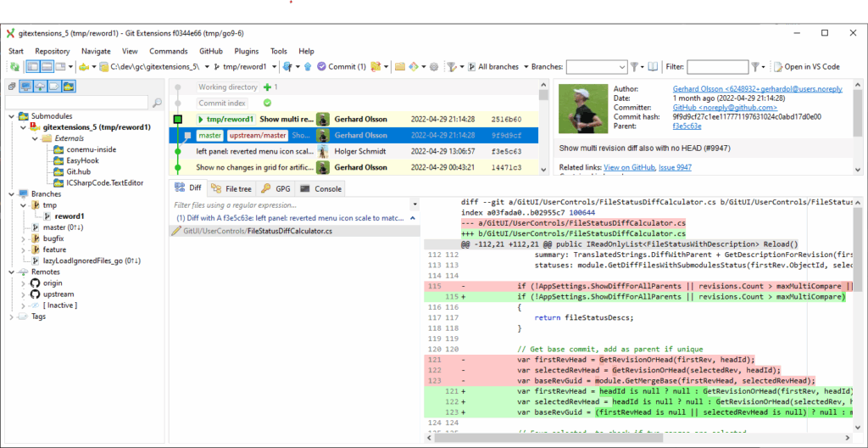This screenshot has width=868, height=448.
Task: Select the reword1 branch
Action: [x=69, y=216]
